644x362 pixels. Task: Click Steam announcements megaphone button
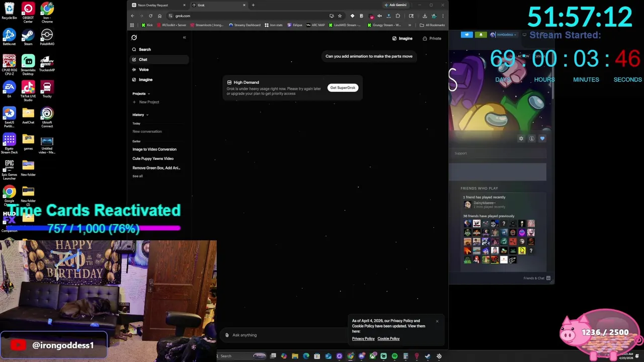[x=467, y=35]
